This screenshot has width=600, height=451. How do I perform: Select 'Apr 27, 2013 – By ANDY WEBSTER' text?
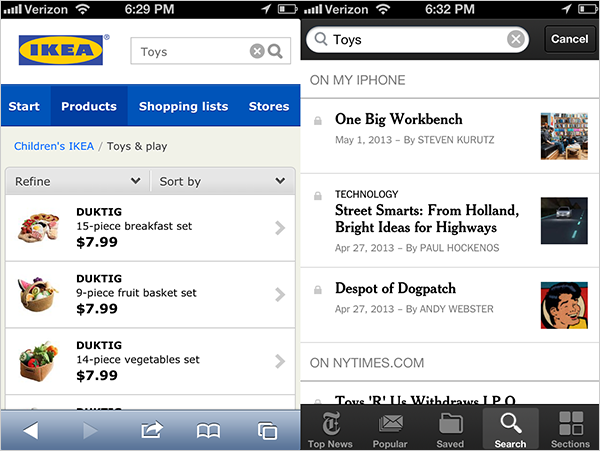click(414, 309)
